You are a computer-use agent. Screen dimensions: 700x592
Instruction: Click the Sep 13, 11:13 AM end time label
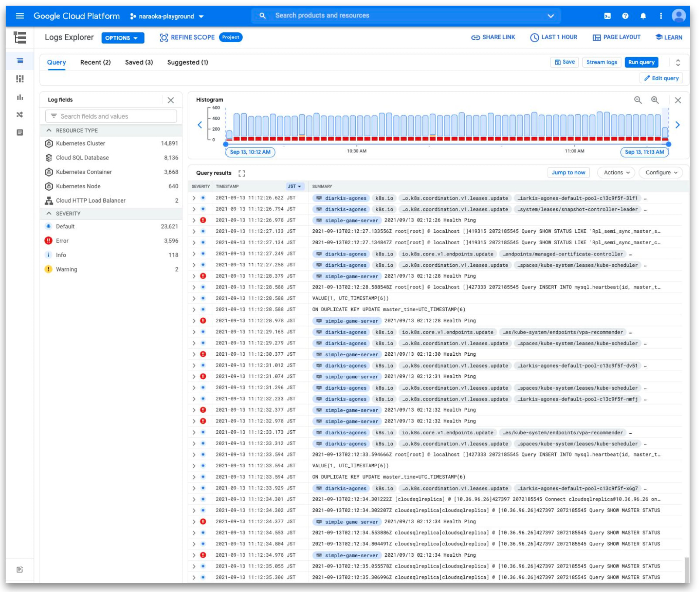tap(644, 152)
